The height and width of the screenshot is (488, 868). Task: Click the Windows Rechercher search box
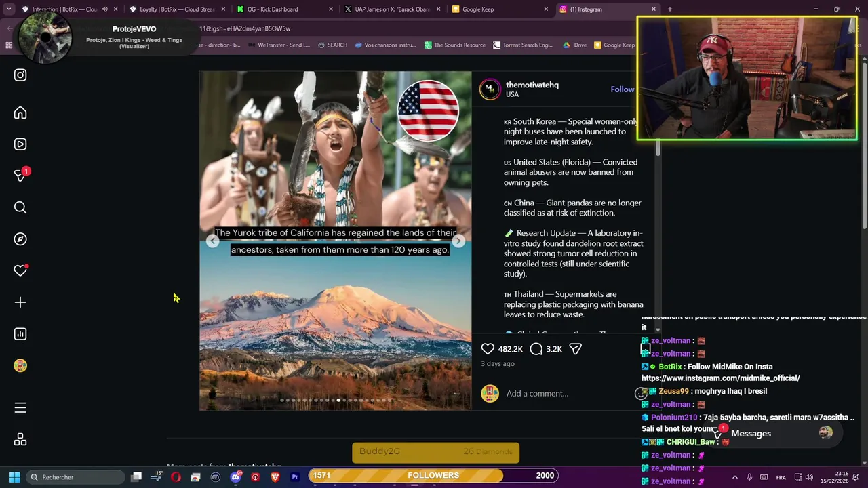click(x=74, y=477)
